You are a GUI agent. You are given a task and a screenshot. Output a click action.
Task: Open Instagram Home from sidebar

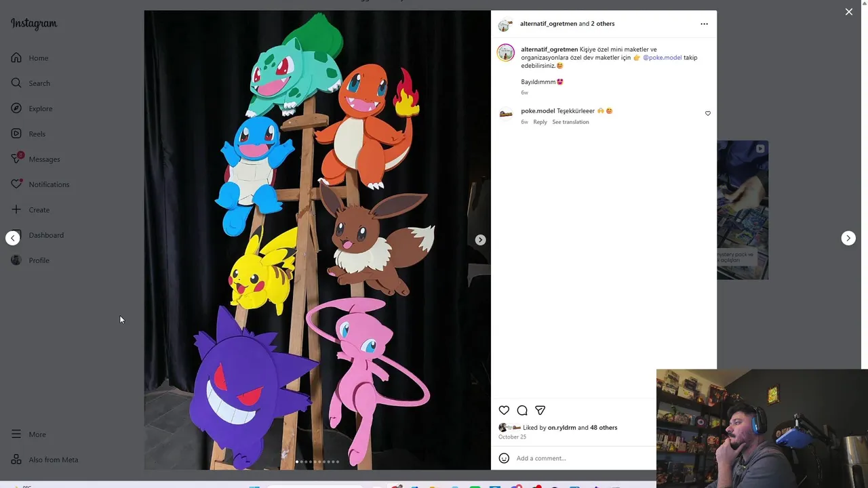30,58
